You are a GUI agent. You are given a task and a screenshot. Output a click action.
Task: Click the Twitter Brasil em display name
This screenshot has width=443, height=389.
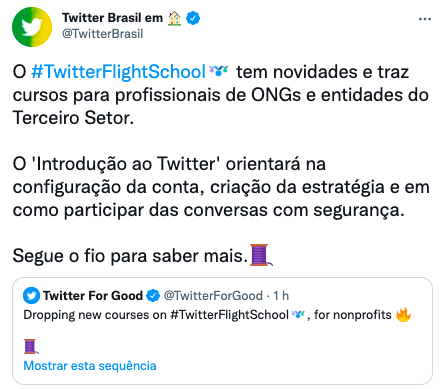(112, 18)
